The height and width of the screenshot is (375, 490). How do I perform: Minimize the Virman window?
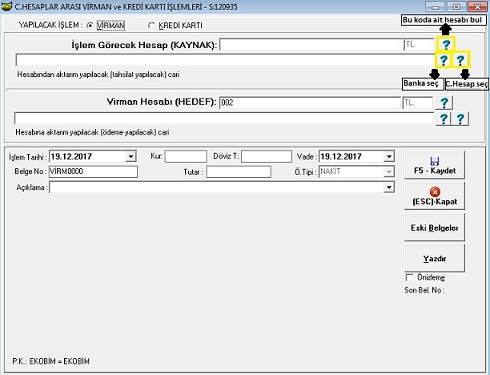[x=435, y=7]
